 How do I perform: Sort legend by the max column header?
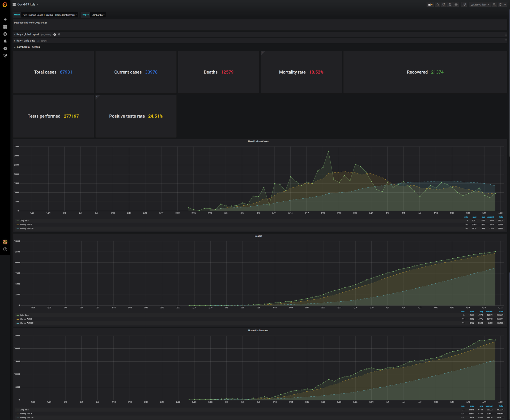[474, 217]
